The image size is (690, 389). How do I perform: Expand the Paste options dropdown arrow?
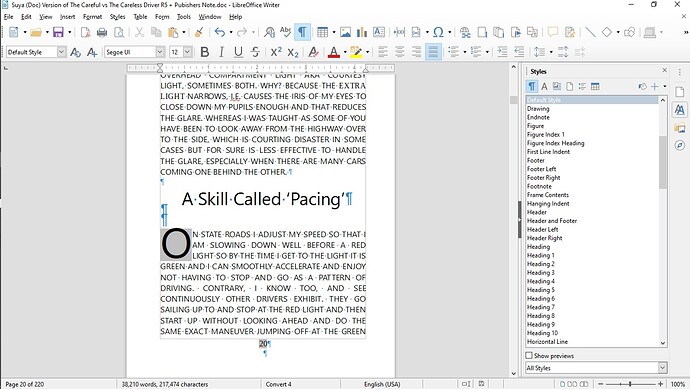pyautogui.click(x=184, y=32)
